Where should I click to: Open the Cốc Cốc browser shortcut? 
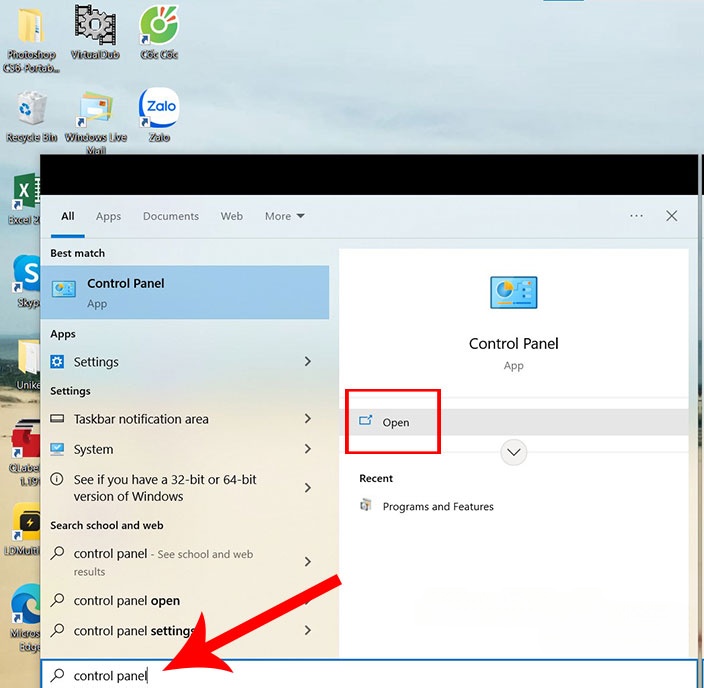tap(159, 34)
